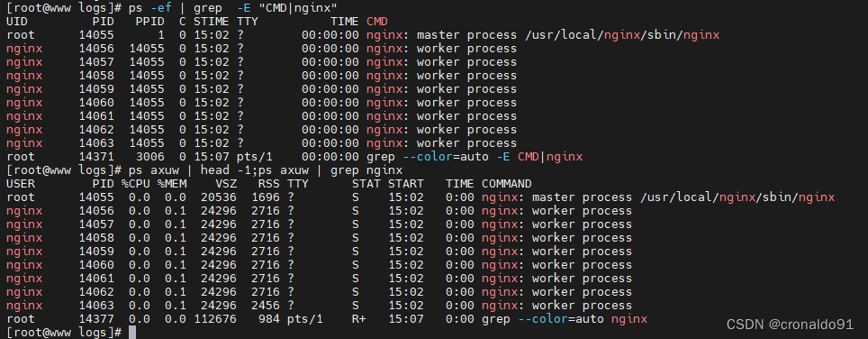The width and height of the screenshot is (868, 339).
Task: Click the ps axuw | head -1 command text
Action: click(x=189, y=170)
